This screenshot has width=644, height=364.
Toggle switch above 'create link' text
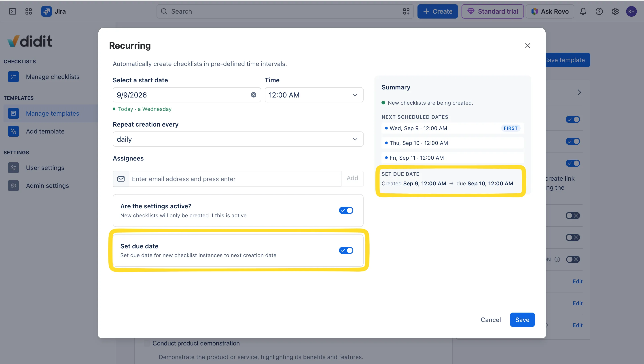[573, 163]
